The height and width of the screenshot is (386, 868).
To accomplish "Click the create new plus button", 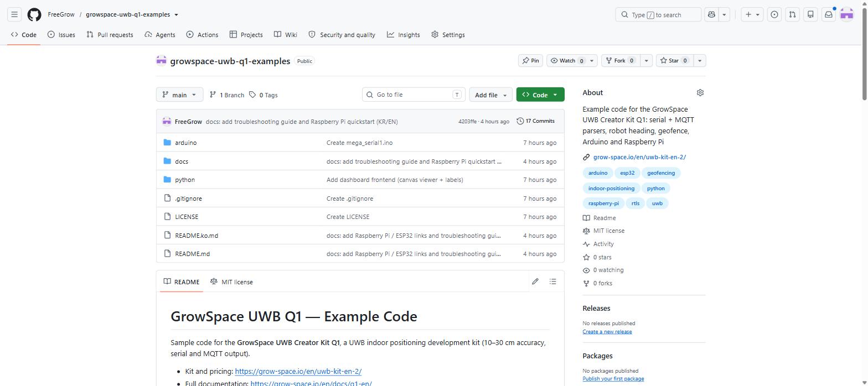I will tap(748, 14).
